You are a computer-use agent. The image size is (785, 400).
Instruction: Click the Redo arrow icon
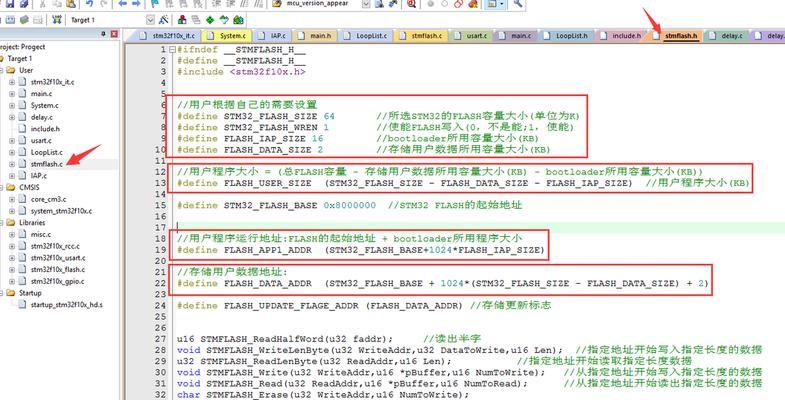[104, 4]
